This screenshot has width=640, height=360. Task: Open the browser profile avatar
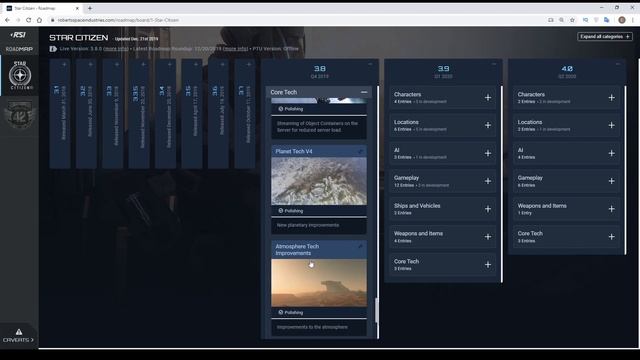(622, 20)
